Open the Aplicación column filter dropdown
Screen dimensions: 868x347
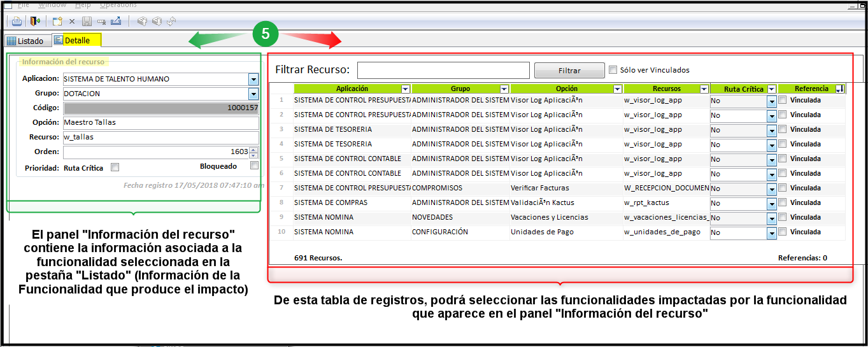pyautogui.click(x=406, y=89)
